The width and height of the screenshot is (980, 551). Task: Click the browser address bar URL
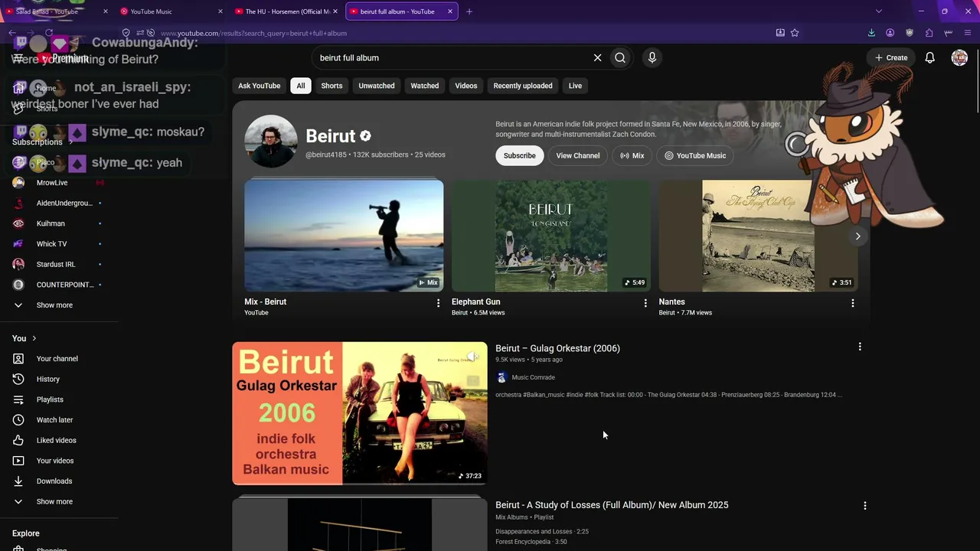[253, 33]
